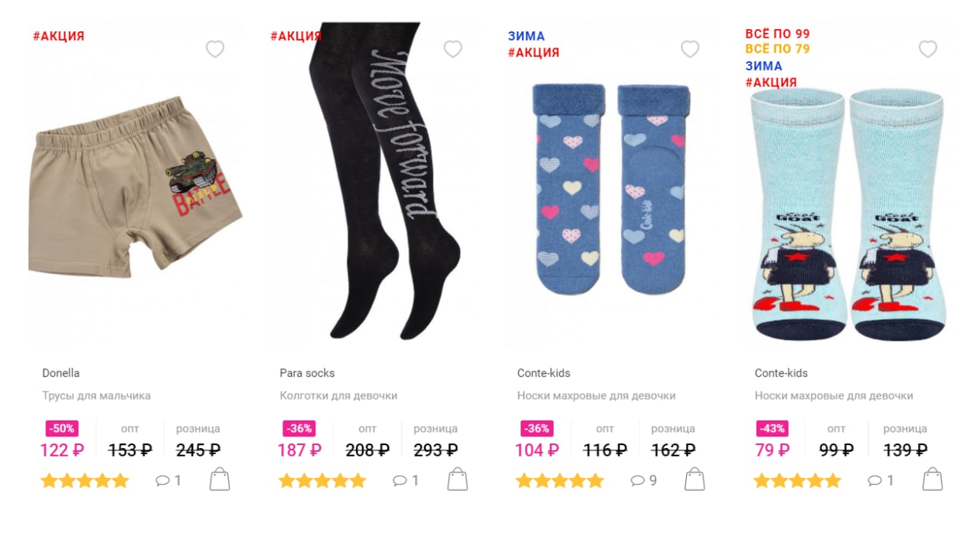Screen dimensions: 980x543
Task: Open the Колготки для девочки product title
Action: (338, 396)
